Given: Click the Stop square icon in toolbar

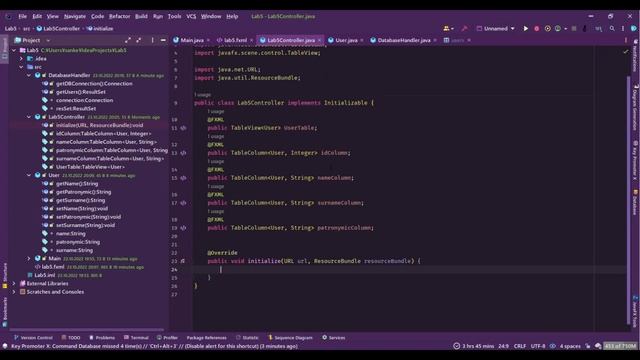Looking at the screenshot, I should click(574, 29).
